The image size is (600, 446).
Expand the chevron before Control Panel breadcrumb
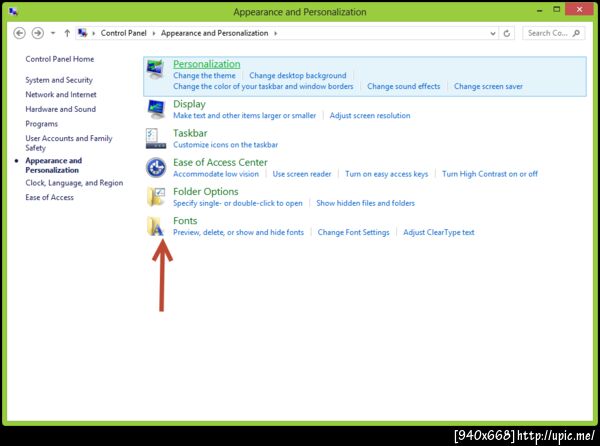pyautogui.click(x=93, y=33)
